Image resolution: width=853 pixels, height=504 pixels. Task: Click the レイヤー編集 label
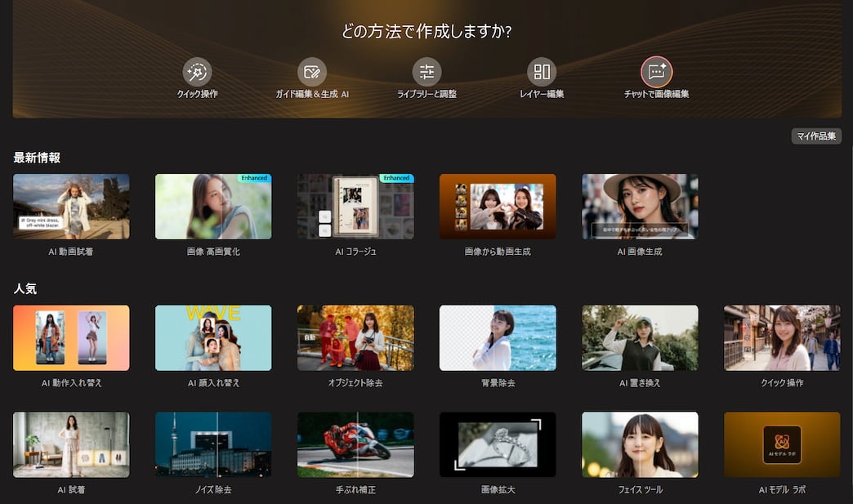click(542, 94)
